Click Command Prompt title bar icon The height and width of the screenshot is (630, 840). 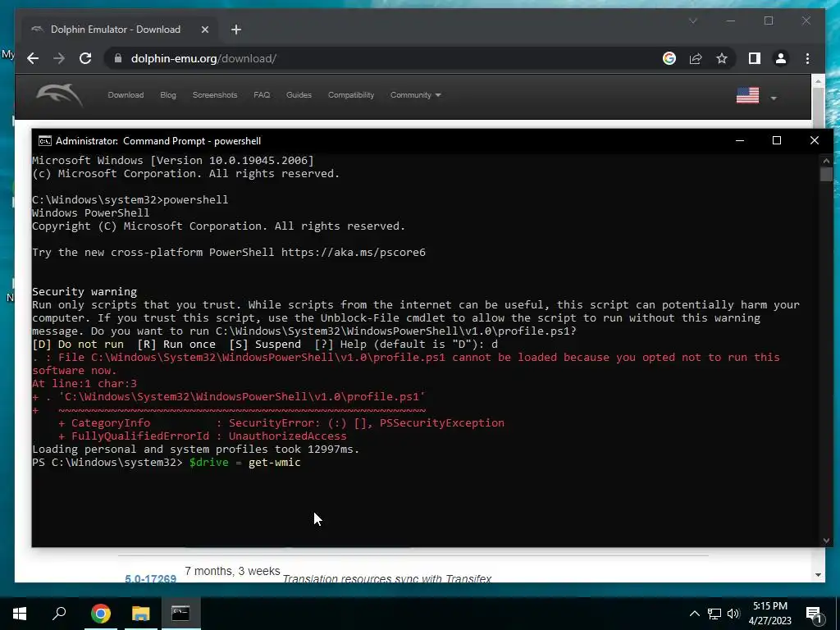click(x=45, y=141)
